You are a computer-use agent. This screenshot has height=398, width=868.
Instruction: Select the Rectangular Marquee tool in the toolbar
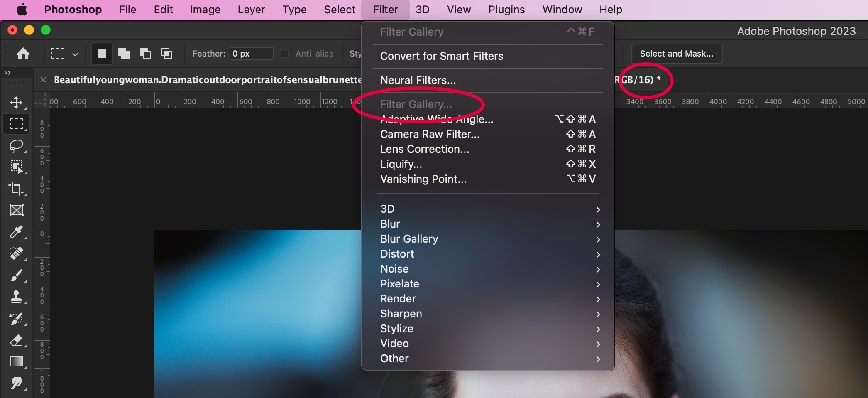coord(16,124)
